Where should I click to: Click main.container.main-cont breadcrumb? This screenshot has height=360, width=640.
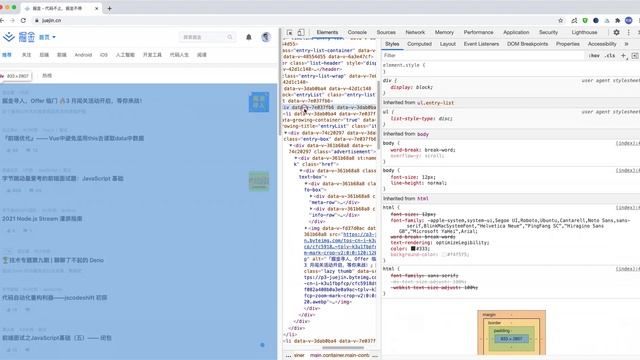coord(340,356)
